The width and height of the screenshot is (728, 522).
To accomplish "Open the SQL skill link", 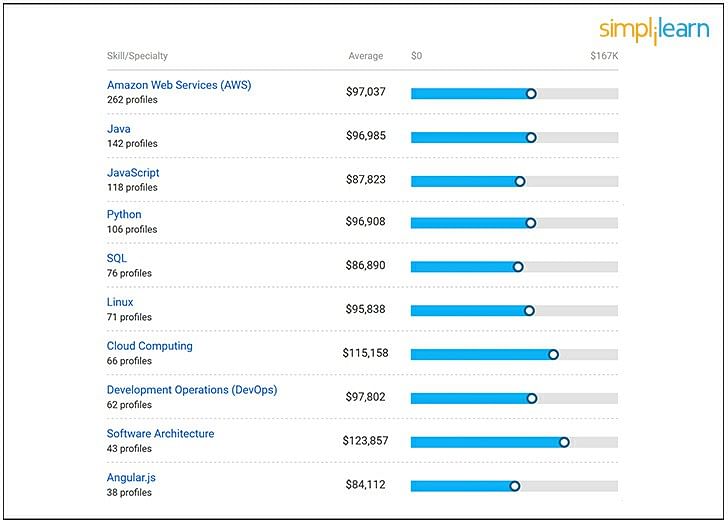I will (x=117, y=258).
